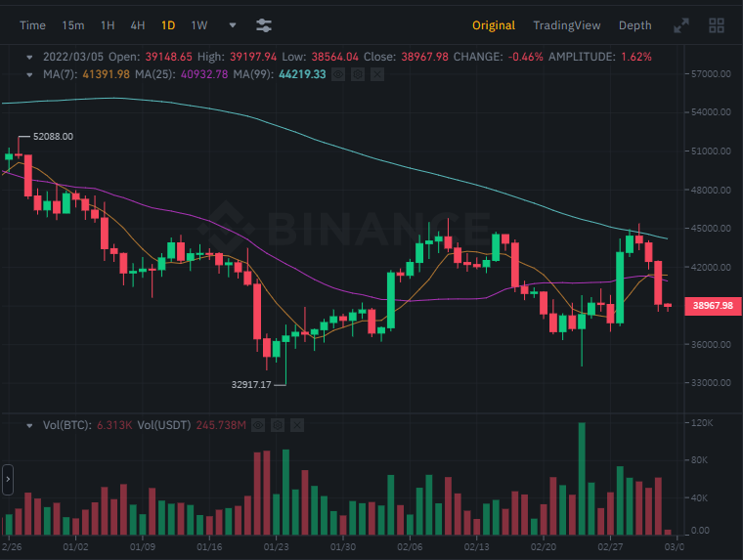Click the AMPLITUDE value 1.62%
Screen dimensions: 743x560
pos(636,57)
